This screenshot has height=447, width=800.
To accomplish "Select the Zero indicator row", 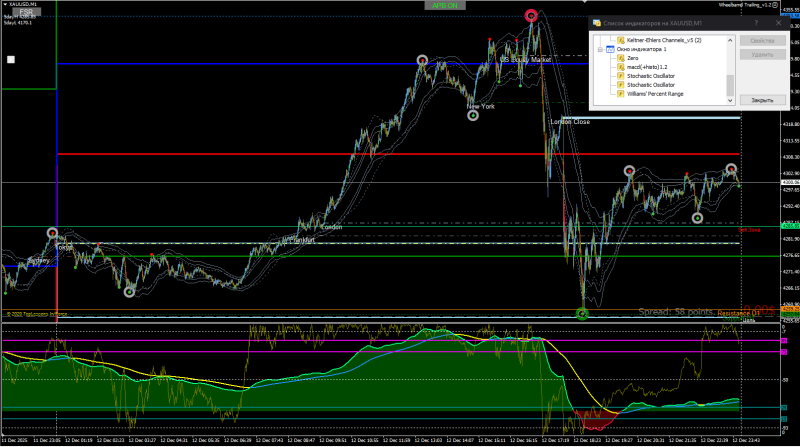I will click(633, 58).
